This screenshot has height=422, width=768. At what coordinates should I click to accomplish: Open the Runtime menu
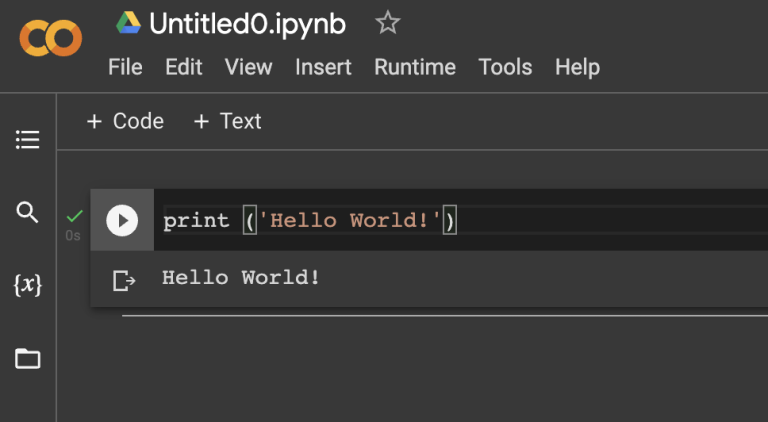pos(414,67)
